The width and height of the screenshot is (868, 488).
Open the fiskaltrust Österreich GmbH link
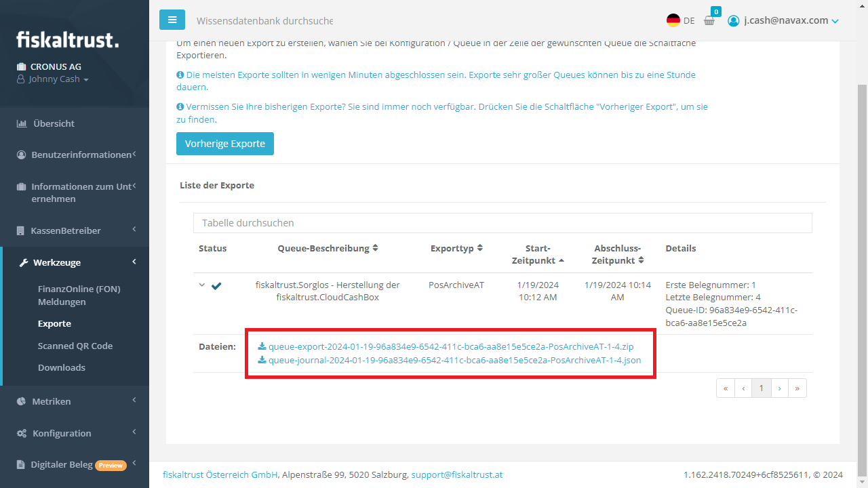pyautogui.click(x=220, y=474)
